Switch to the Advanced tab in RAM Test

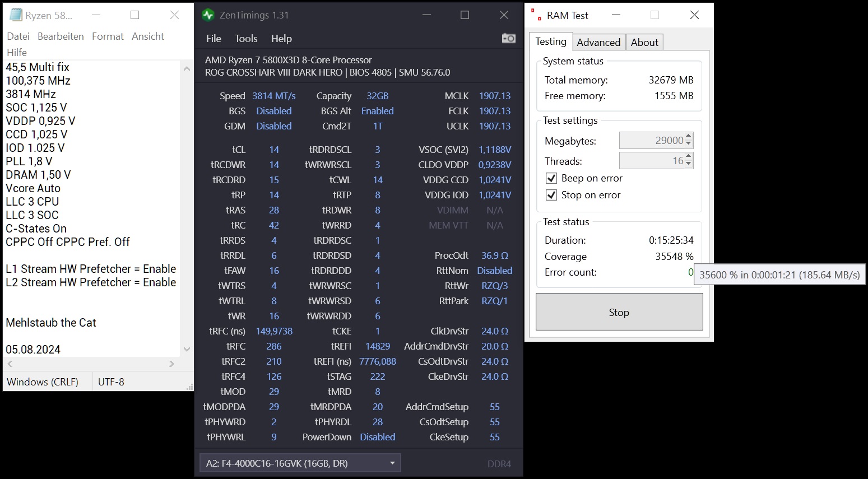coord(598,43)
